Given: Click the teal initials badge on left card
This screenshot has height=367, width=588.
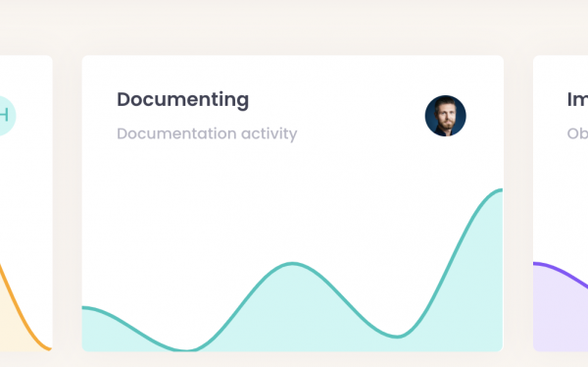Looking at the screenshot, I should coord(5,116).
